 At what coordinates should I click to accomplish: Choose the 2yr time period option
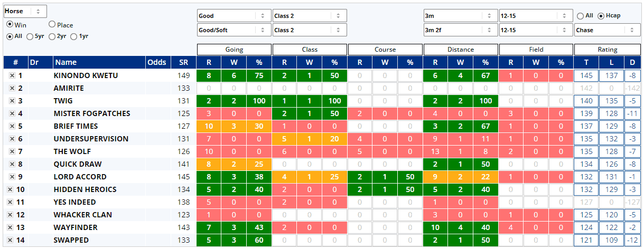pyautogui.click(x=52, y=36)
